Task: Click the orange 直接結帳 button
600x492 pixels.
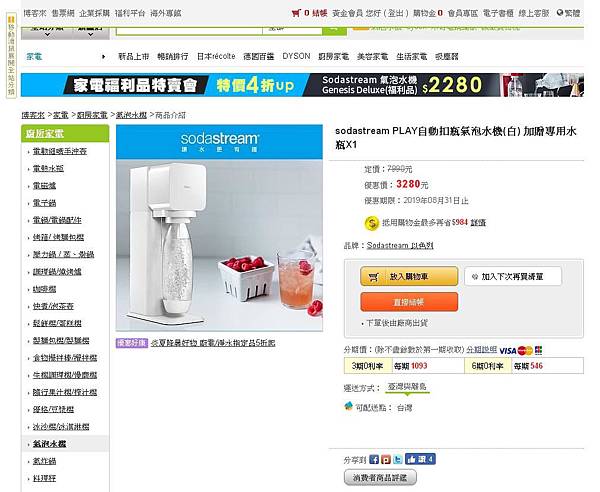Action: coord(409,302)
